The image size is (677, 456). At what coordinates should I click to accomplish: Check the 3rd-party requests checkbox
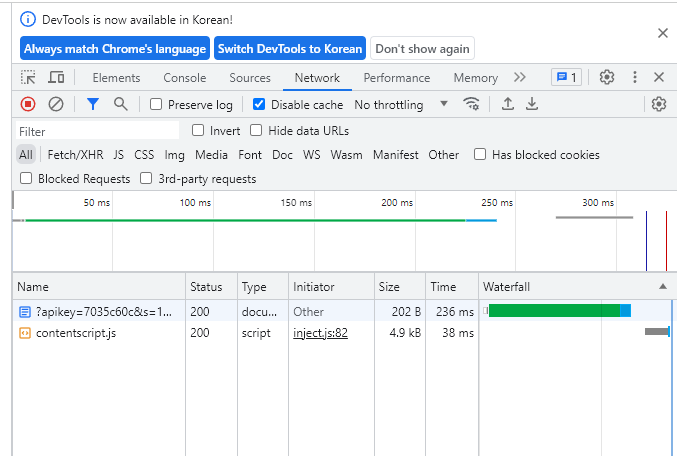pyautogui.click(x=146, y=178)
